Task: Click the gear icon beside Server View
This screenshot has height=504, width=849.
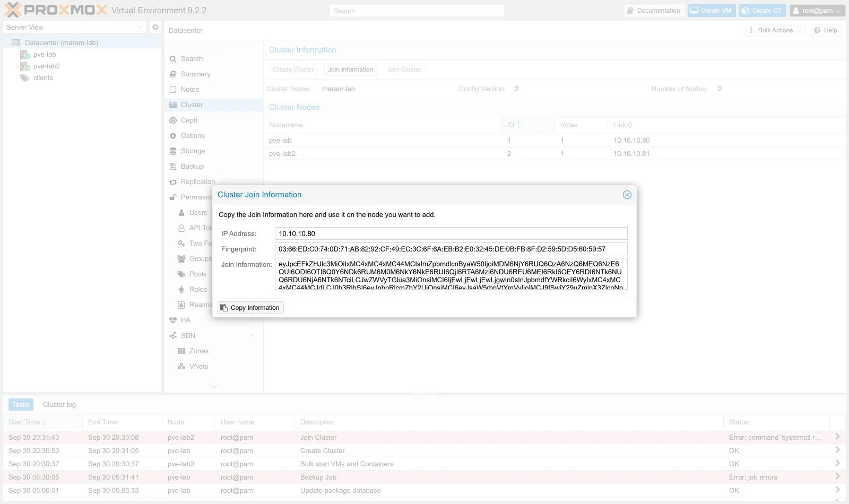Action: point(155,27)
